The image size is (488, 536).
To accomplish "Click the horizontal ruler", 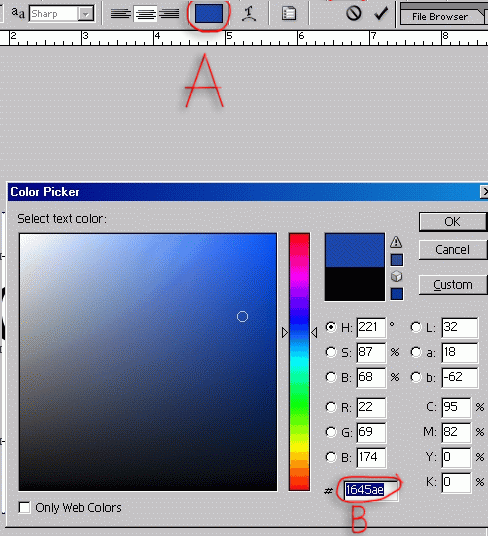I will 244,38.
